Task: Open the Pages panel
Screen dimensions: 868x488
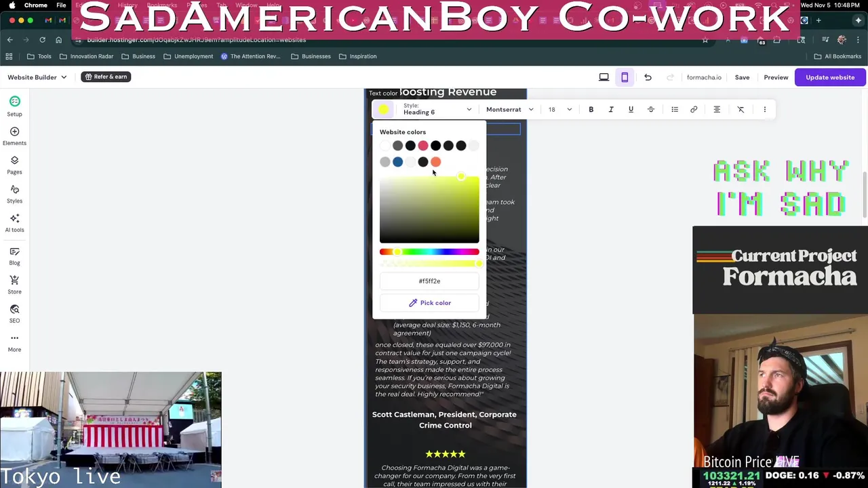Action: tap(14, 165)
